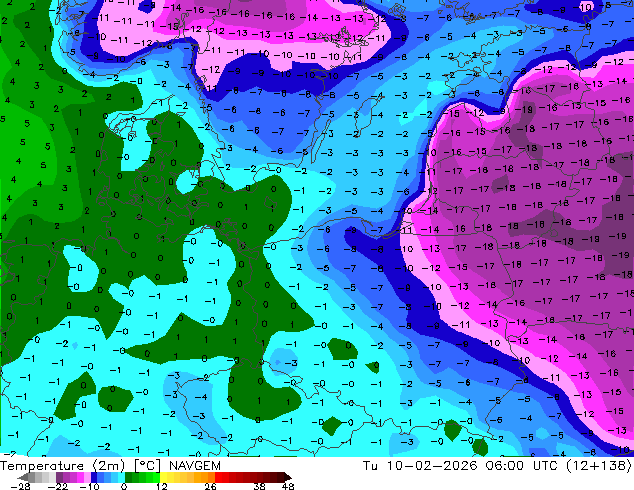Image resolution: width=634 pixels, height=490 pixels.
Task: Click the "48" legend label
Action: pos(288,486)
